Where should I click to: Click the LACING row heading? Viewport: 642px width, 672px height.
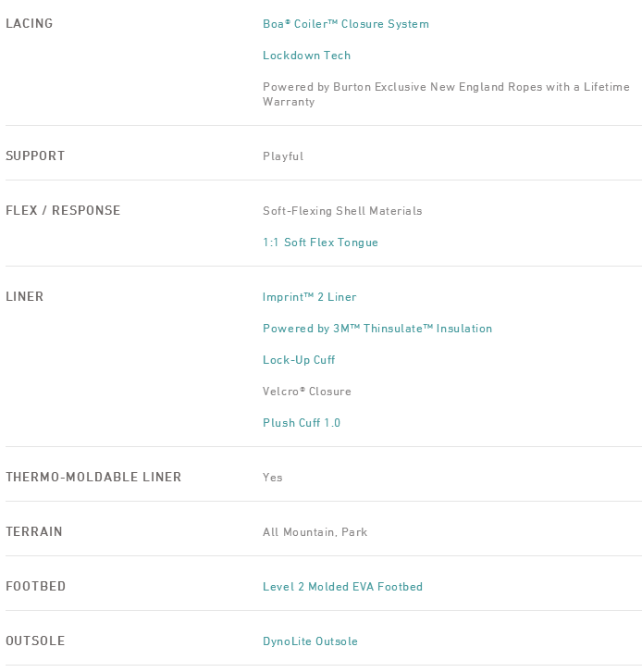pos(30,23)
